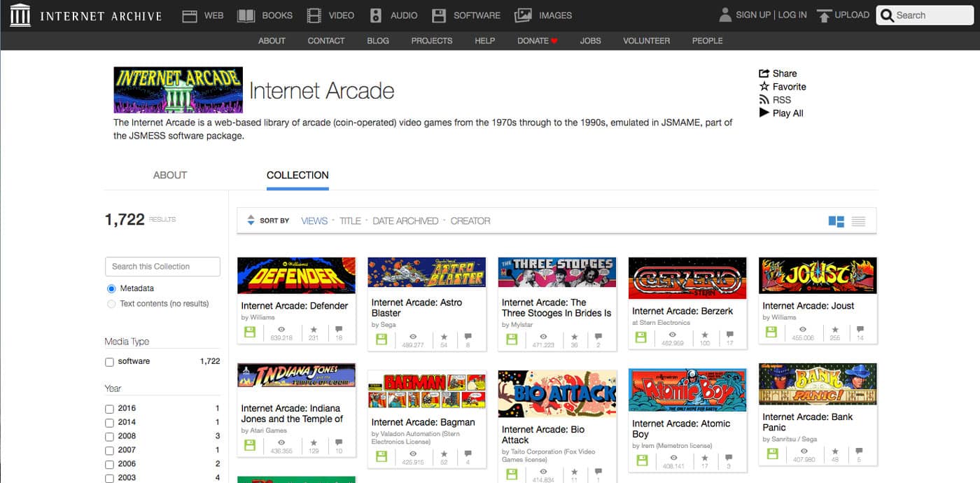Check the 2006 year filter
The height and width of the screenshot is (483, 980).
tap(109, 464)
